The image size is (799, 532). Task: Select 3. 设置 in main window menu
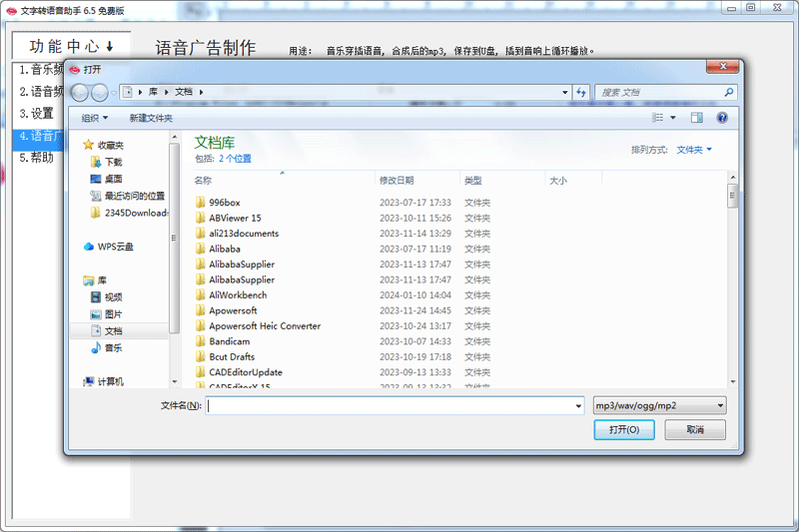pos(37,113)
